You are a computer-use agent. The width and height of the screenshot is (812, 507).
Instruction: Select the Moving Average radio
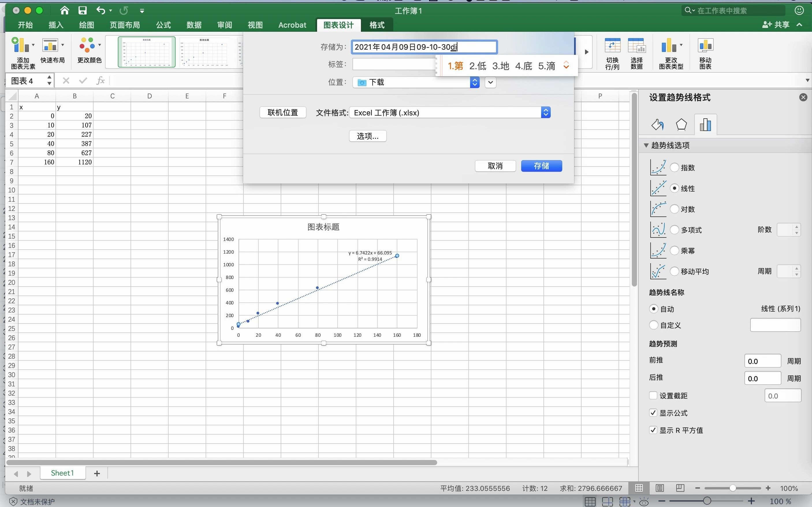coord(674,271)
